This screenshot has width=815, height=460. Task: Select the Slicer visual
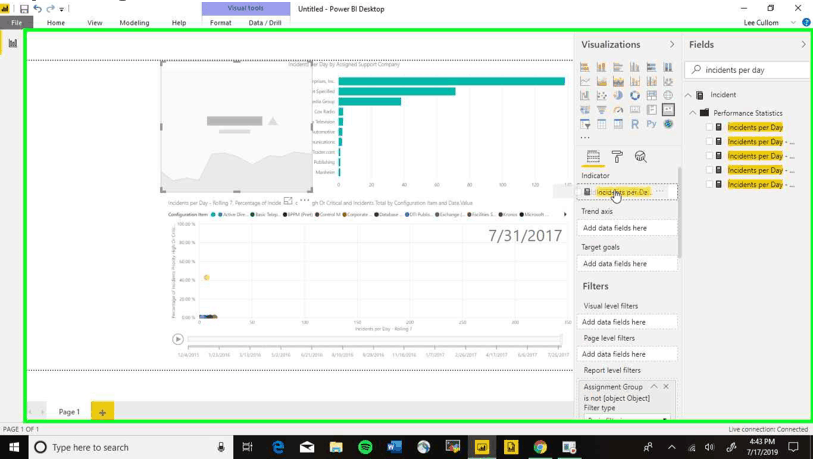585,124
